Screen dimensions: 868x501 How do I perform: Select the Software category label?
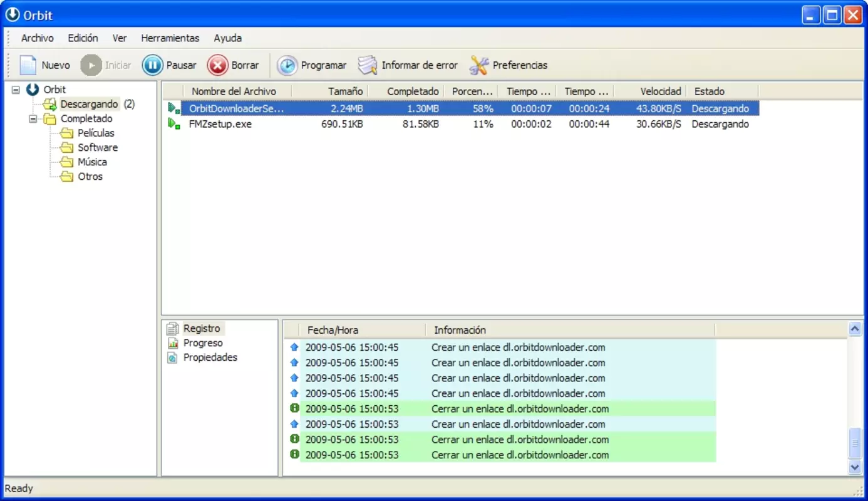point(98,147)
